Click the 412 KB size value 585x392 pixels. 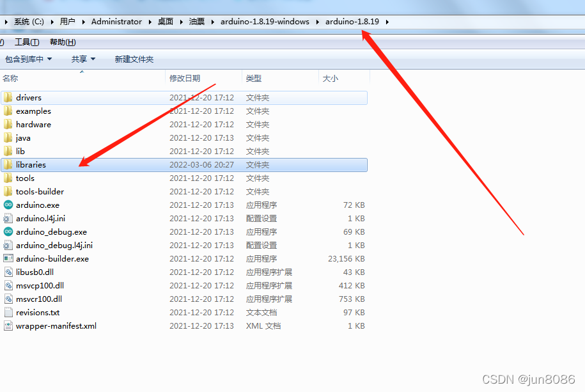352,286
